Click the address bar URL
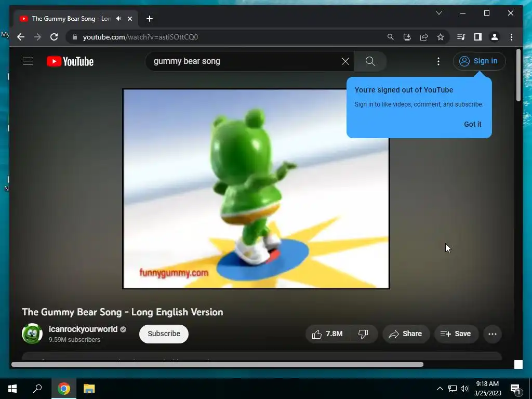 pyautogui.click(x=140, y=37)
